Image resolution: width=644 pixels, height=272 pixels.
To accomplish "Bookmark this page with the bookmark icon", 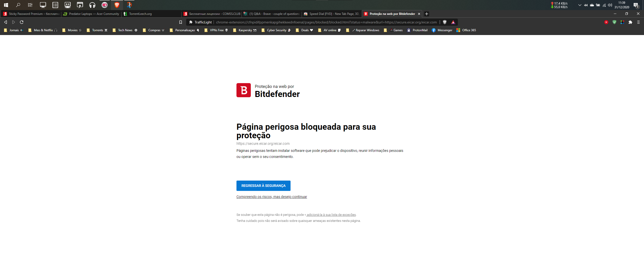I will [180, 22].
